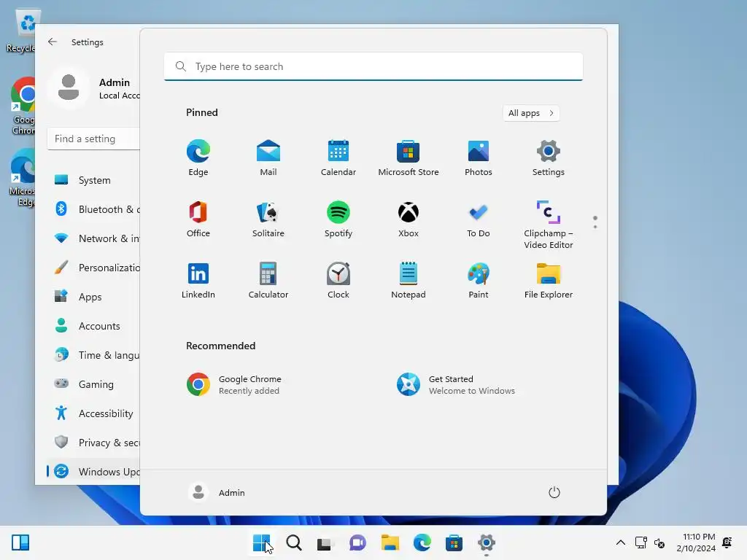Open taskbar Search
Image resolution: width=747 pixels, height=560 pixels.
coord(294,542)
